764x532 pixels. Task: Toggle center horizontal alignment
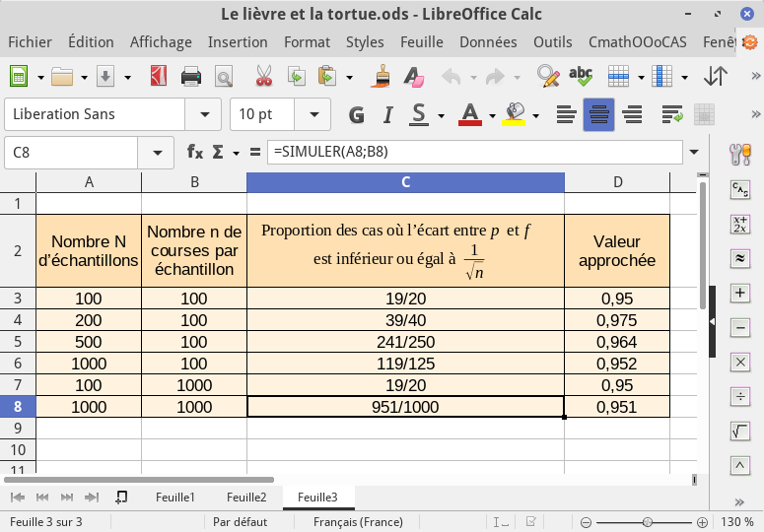[x=598, y=114]
